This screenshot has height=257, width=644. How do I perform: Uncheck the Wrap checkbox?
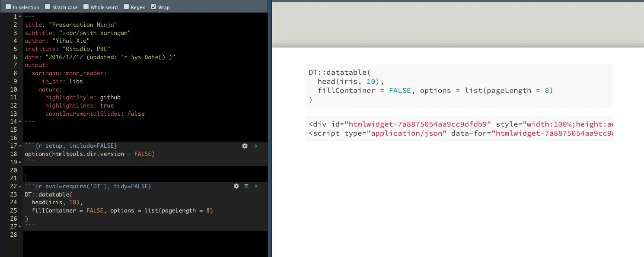153,7
